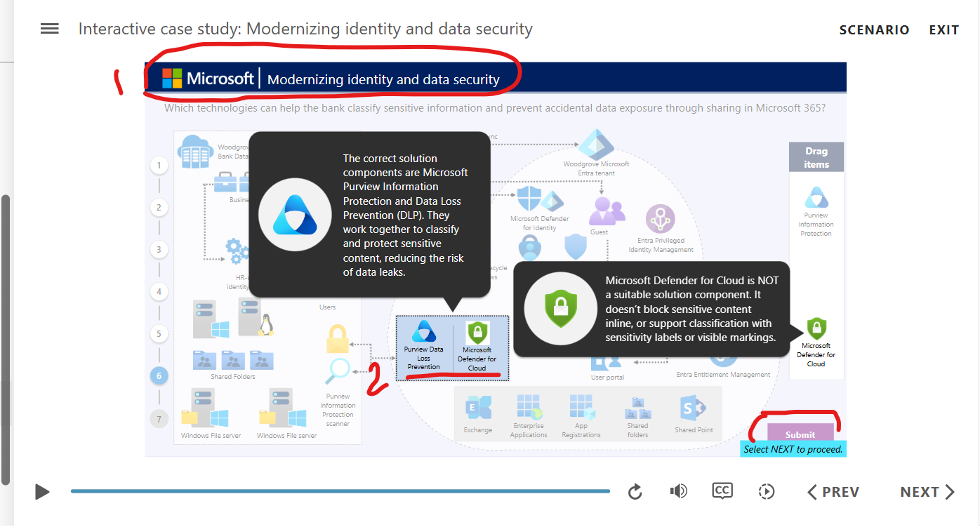Image resolution: width=980 pixels, height=527 pixels.
Task: Click the Woodgrove Microsoft Entra tenant icon
Action: click(596, 145)
